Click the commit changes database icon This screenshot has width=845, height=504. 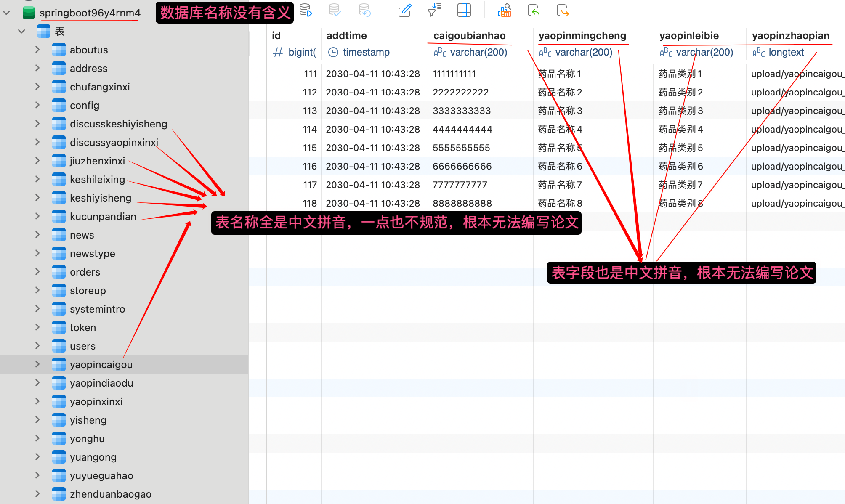[335, 10]
